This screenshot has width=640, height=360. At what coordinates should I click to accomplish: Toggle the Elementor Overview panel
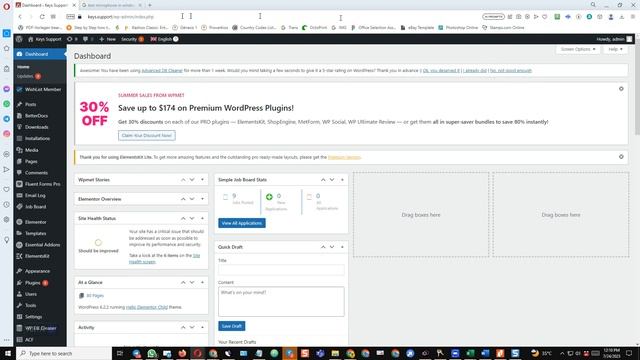202,199
